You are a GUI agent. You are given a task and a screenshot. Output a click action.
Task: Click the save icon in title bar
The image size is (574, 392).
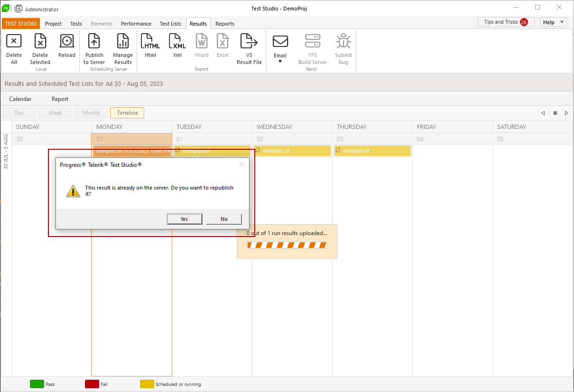tap(19, 8)
